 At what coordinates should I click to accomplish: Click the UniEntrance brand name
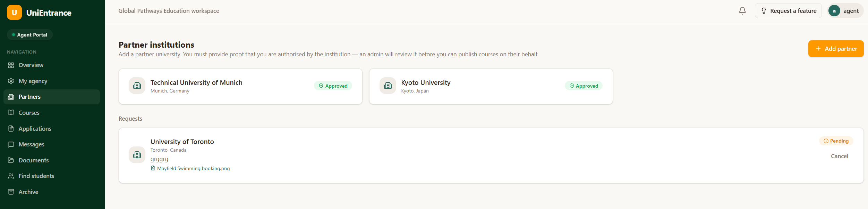click(x=49, y=13)
